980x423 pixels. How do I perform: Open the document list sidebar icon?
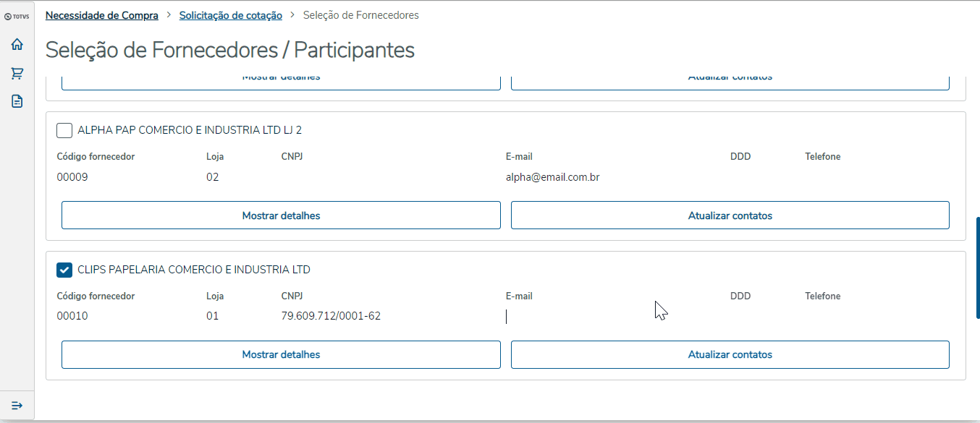17,101
